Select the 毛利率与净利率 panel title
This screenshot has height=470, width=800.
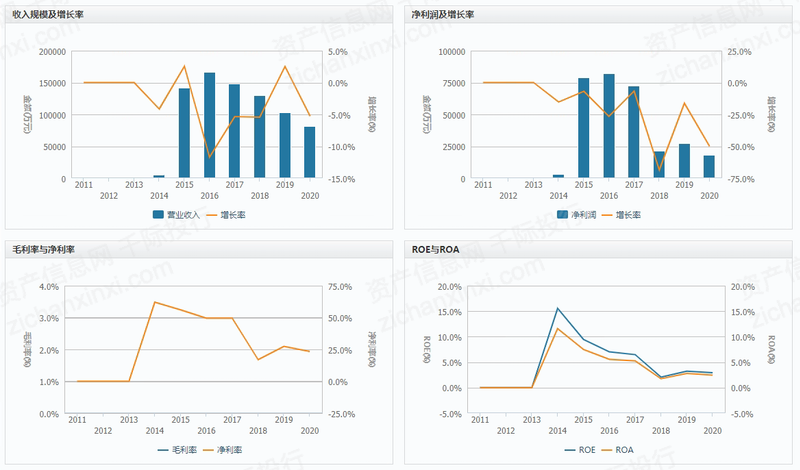click(x=43, y=250)
